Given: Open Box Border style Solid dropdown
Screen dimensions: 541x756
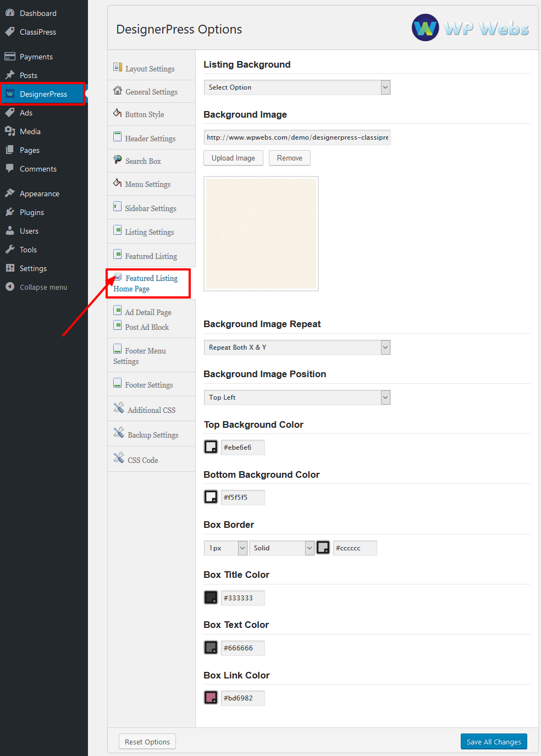Looking at the screenshot, I should point(281,548).
